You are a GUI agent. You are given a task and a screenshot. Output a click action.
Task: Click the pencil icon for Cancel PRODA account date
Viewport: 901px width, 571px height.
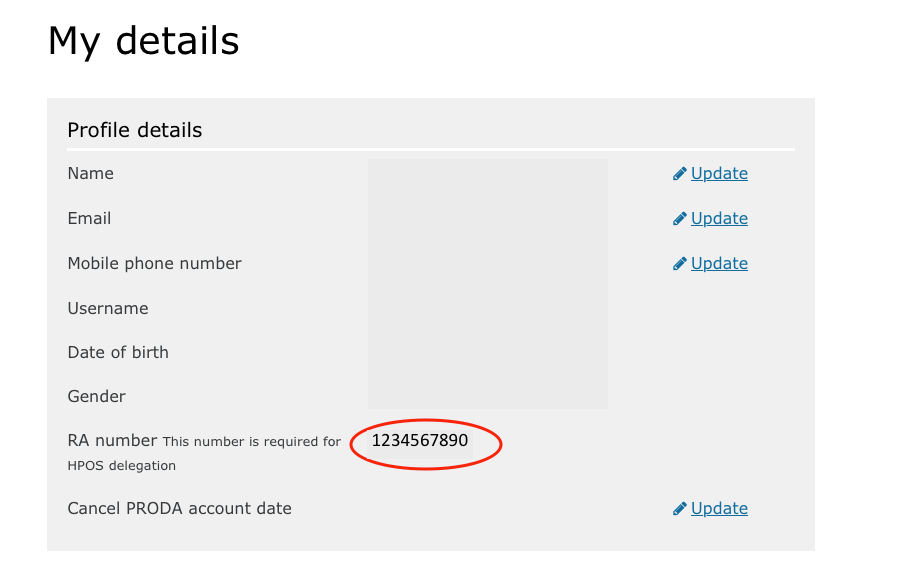point(680,508)
